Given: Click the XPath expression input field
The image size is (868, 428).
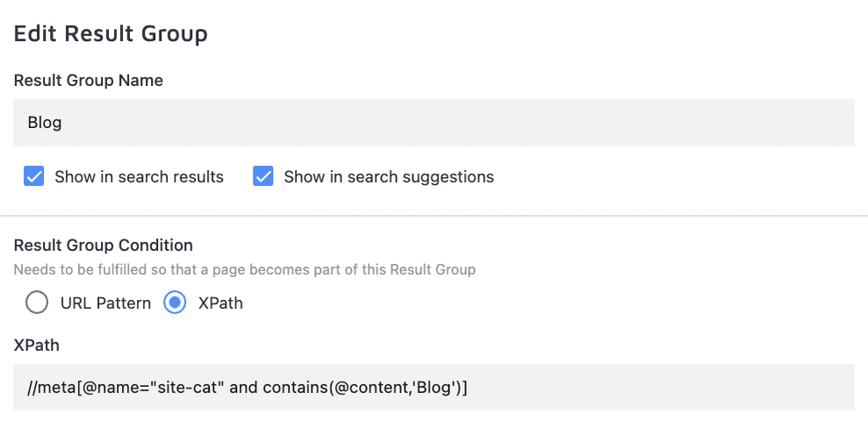Looking at the screenshot, I should [614, 387].
